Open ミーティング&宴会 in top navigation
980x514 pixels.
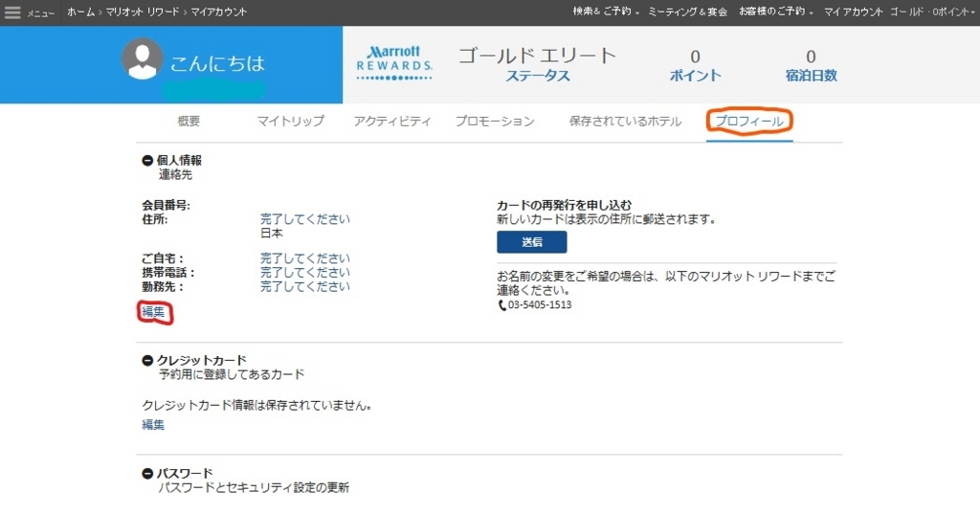(687, 11)
